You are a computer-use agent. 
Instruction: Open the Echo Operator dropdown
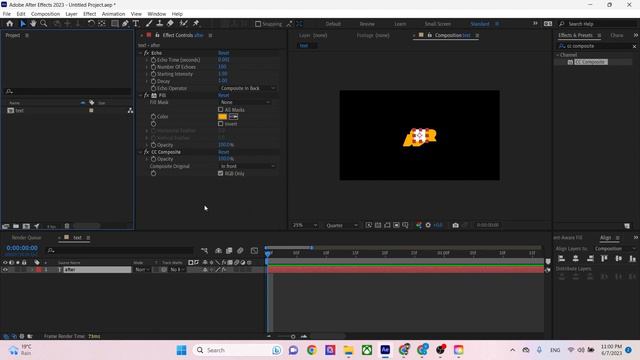pos(248,88)
